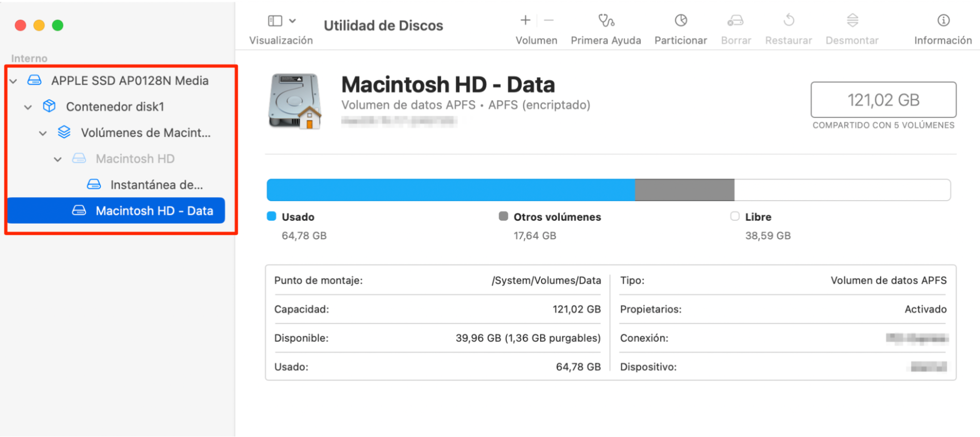Click the large hard-drive home icon
This screenshot has width=980, height=437.
[x=295, y=101]
